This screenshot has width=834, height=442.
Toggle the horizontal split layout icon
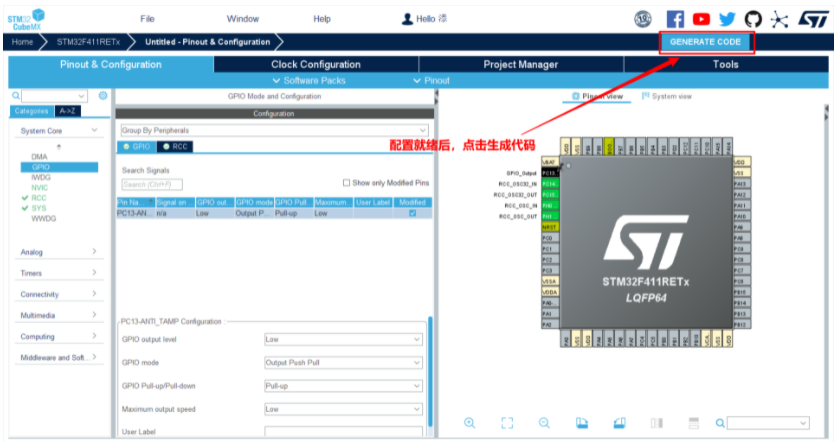(x=694, y=423)
